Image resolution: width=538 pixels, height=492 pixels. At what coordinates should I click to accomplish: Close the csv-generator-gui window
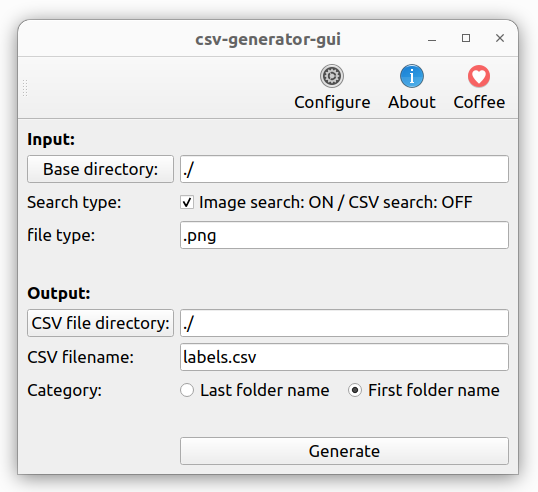pyautogui.click(x=500, y=38)
